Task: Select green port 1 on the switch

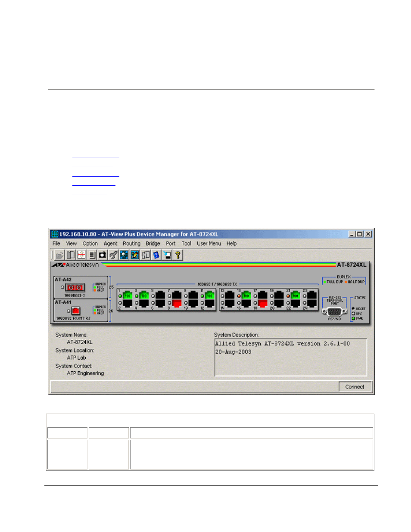Action: click(x=127, y=295)
